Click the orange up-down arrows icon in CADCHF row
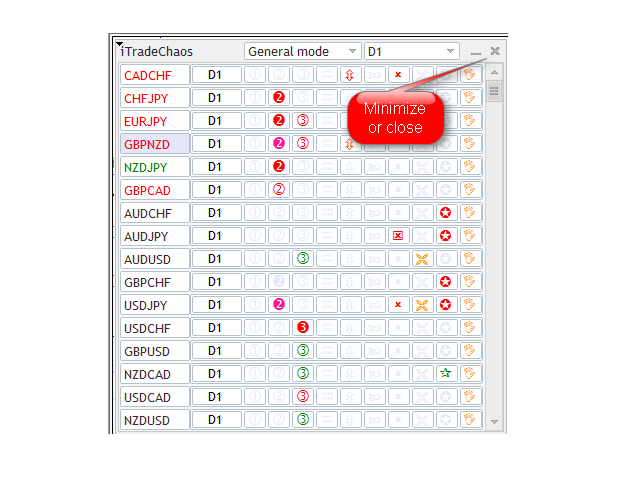Image resolution: width=640 pixels, height=480 pixels. click(x=349, y=75)
